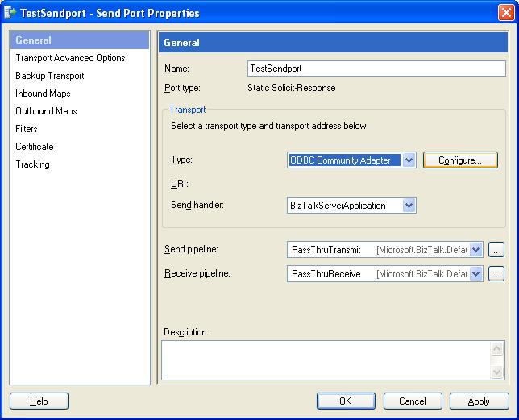
Task: Open the Receive pipeline ellipsis button
Action: pyautogui.click(x=496, y=274)
